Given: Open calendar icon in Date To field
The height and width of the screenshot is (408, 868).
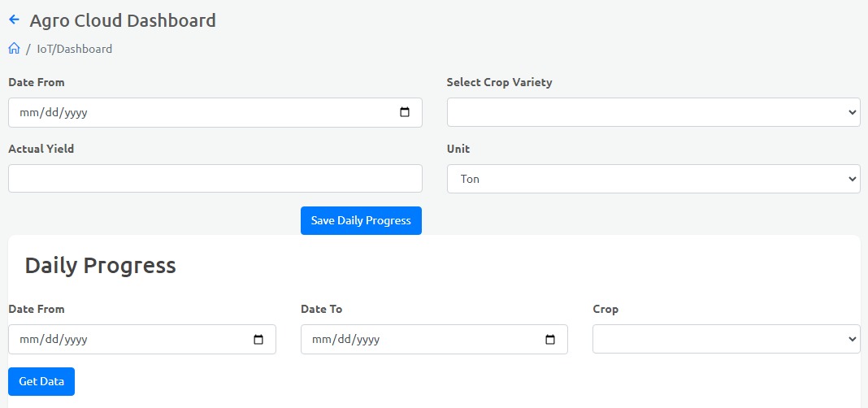Looking at the screenshot, I should [x=550, y=340].
